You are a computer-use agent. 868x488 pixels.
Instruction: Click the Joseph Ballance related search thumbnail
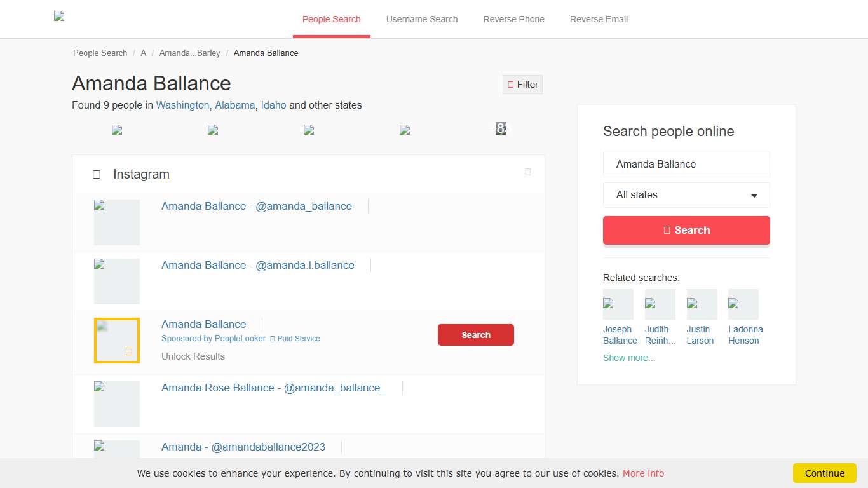coord(618,304)
